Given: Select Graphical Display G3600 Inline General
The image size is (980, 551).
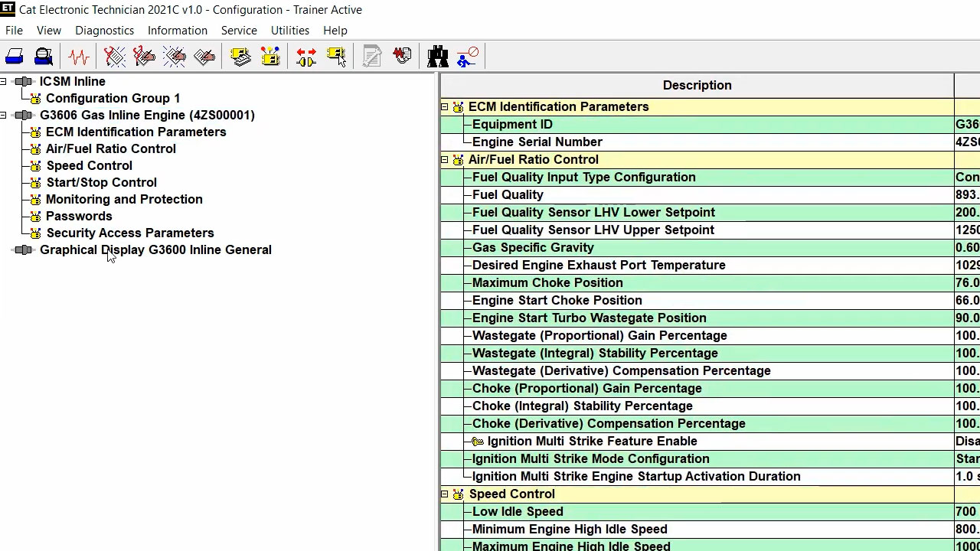Looking at the screenshot, I should click(x=155, y=250).
